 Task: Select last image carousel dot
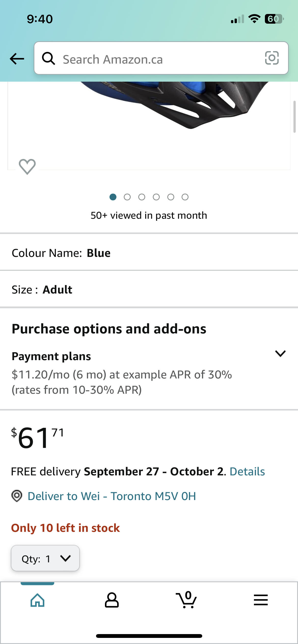click(185, 197)
